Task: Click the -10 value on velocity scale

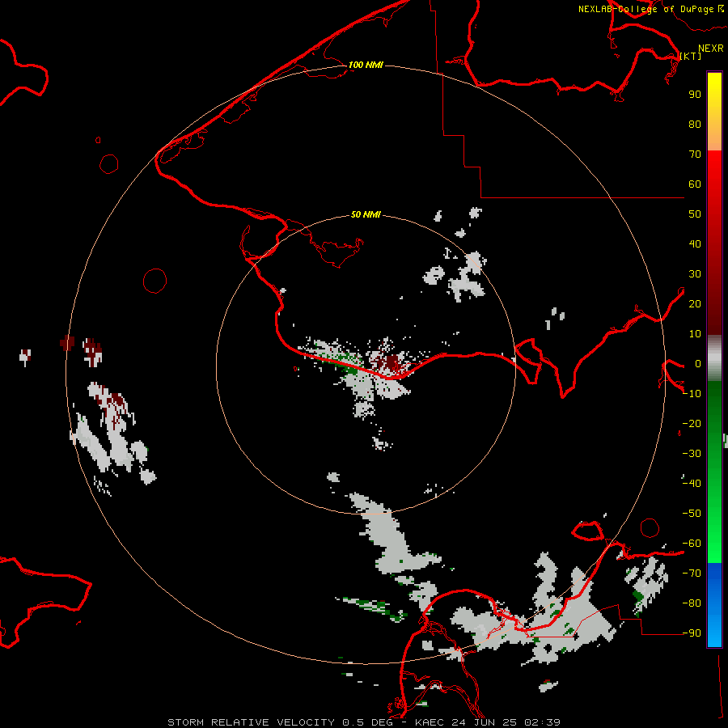Action: (692, 394)
